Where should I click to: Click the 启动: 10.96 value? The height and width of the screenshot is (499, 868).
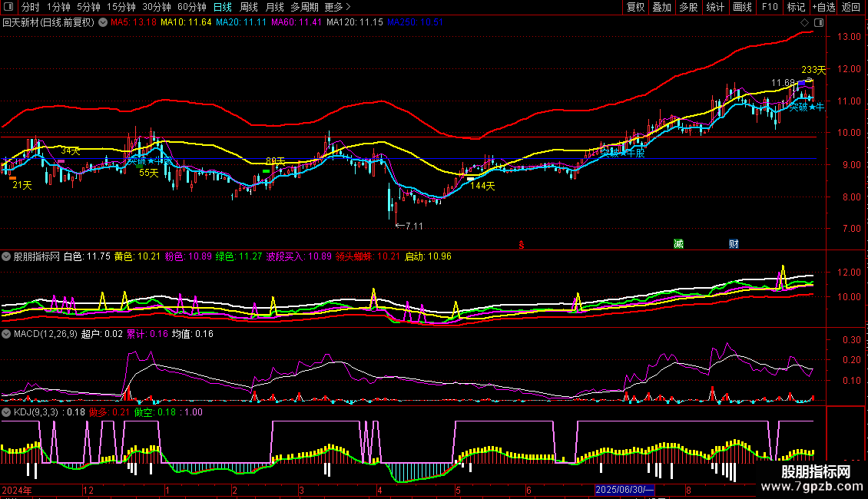click(x=428, y=256)
